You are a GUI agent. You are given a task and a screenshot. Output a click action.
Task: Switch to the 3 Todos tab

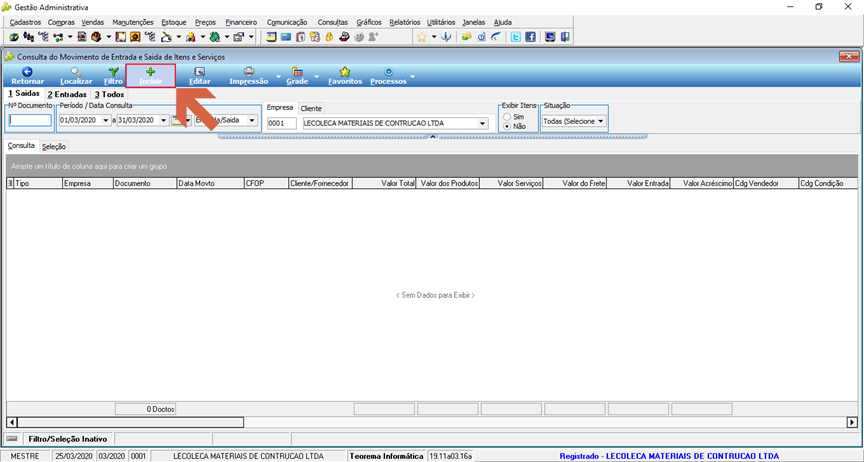point(109,94)
